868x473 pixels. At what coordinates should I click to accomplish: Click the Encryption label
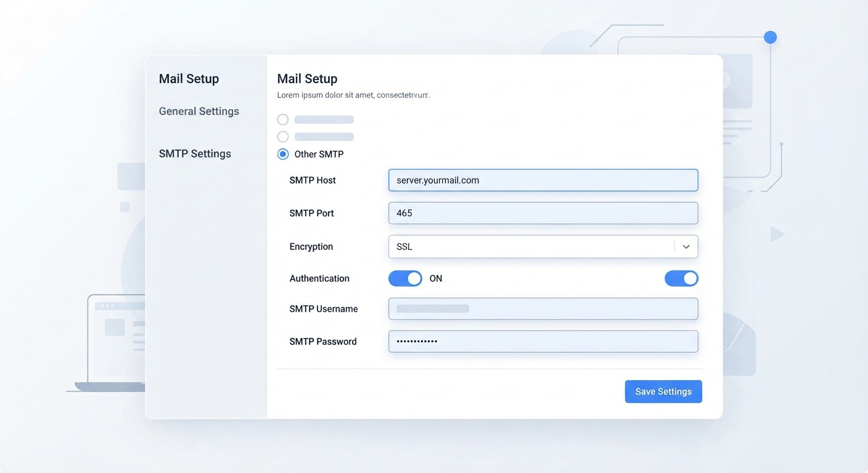tap(311, 246)
